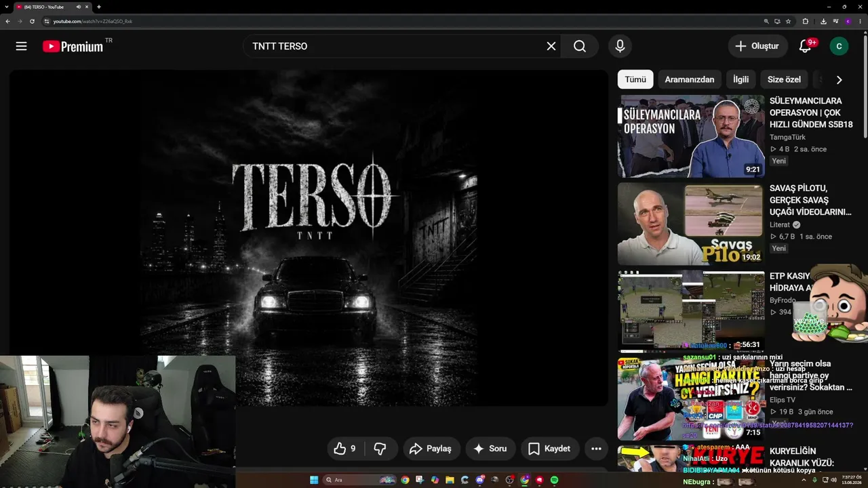Click the TERSO video player
The width and height of the screenshot is (868, 488).
coord(309,237)
